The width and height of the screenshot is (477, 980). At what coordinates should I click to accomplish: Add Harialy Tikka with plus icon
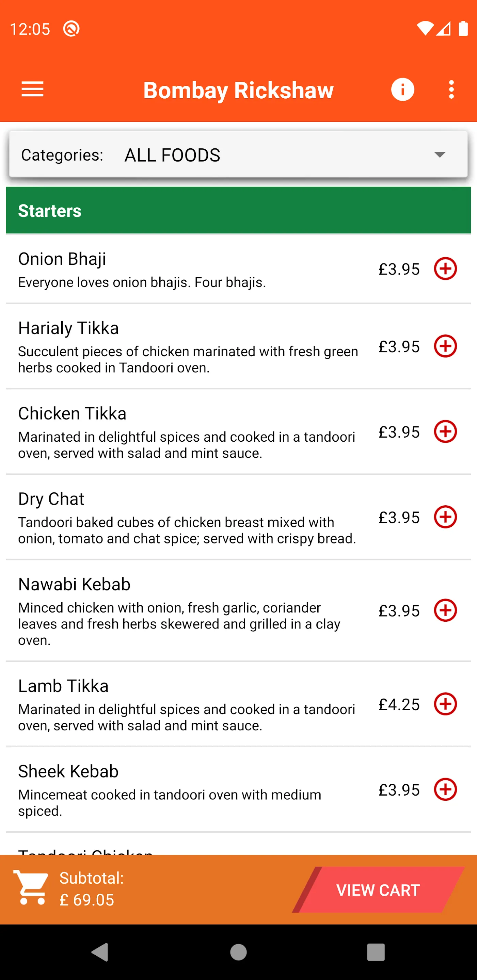pyautogui.click(x=445, y=346)
